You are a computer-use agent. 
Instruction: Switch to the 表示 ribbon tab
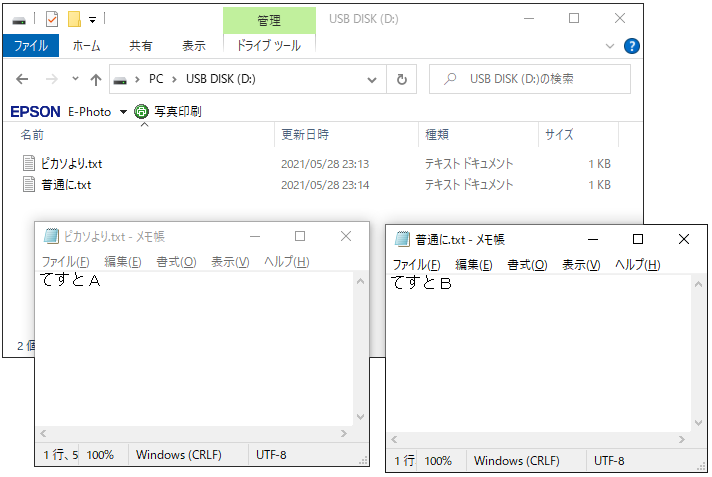point(194,45)
